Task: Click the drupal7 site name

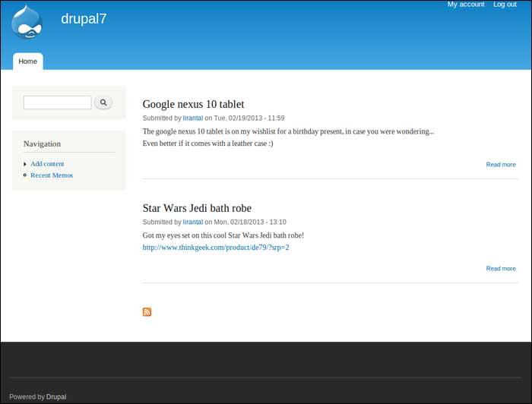Action: [x=84, y=19]
